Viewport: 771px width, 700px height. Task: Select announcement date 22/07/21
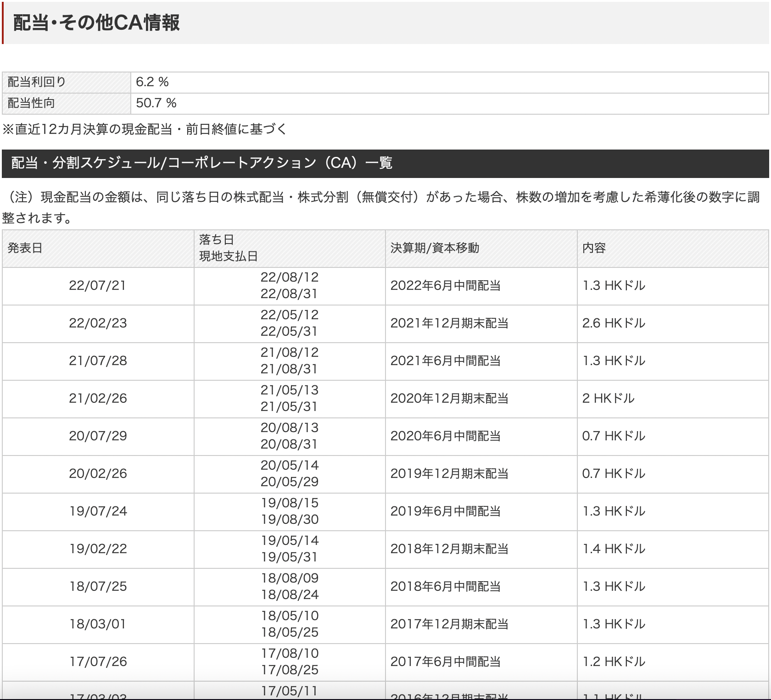[x=97, y=286]
